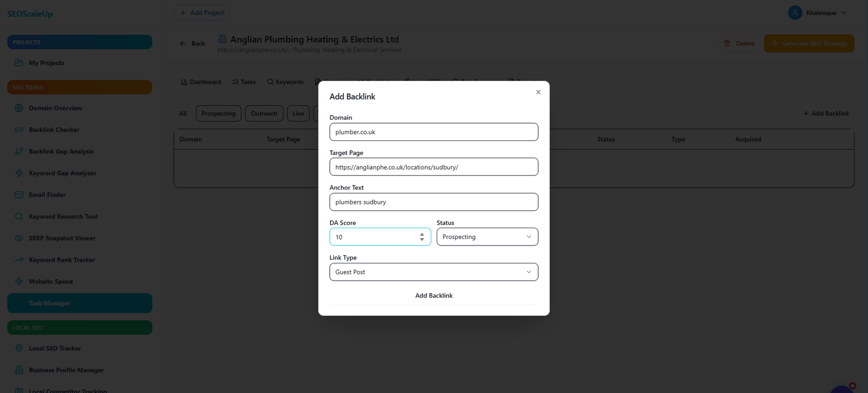Open Website Speed tool
Screen dimensions: 868x393
pyautogui.click(x=79, y=281)
